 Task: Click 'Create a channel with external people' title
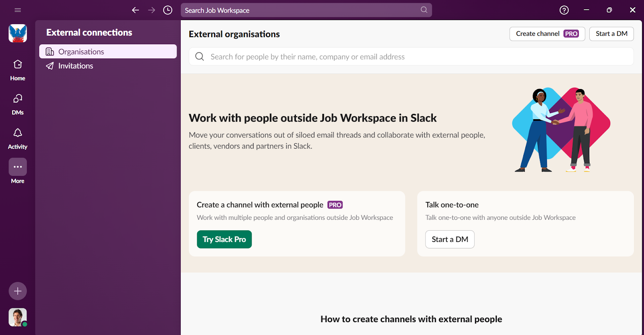click(260, 205)
